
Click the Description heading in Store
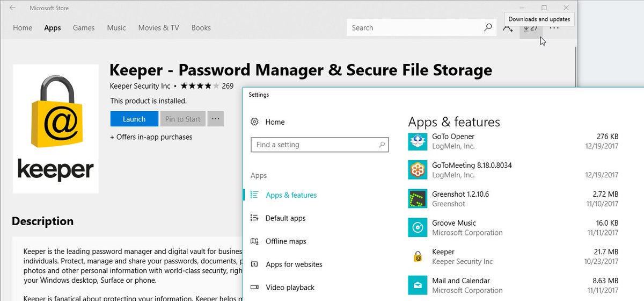pyautogui.click(x=42, y=221)
